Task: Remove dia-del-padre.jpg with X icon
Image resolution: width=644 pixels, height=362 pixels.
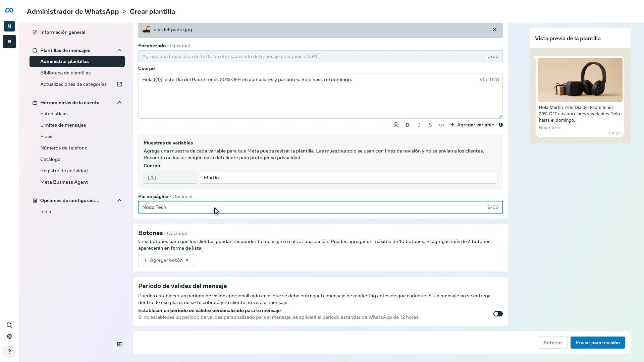Action: point(495,29)
